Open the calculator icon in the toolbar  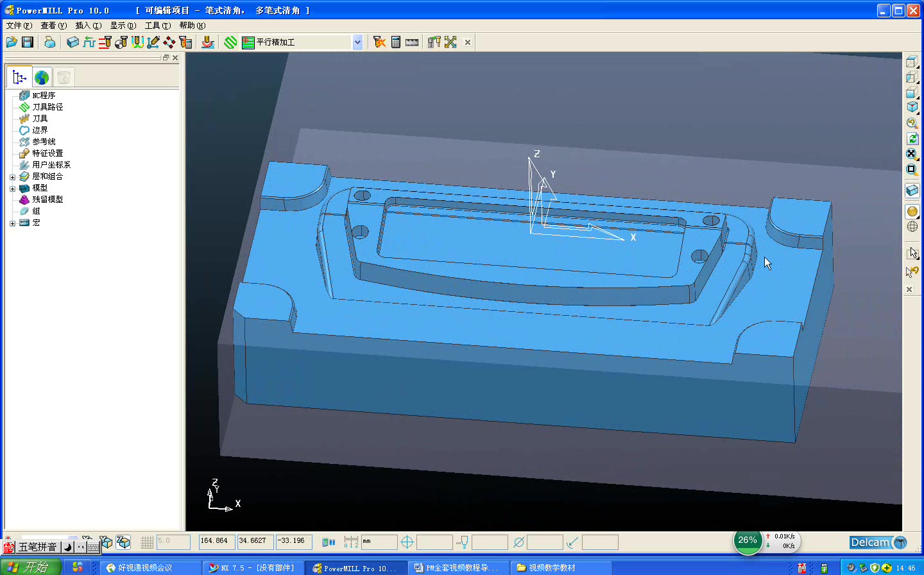tap(396, 42)
